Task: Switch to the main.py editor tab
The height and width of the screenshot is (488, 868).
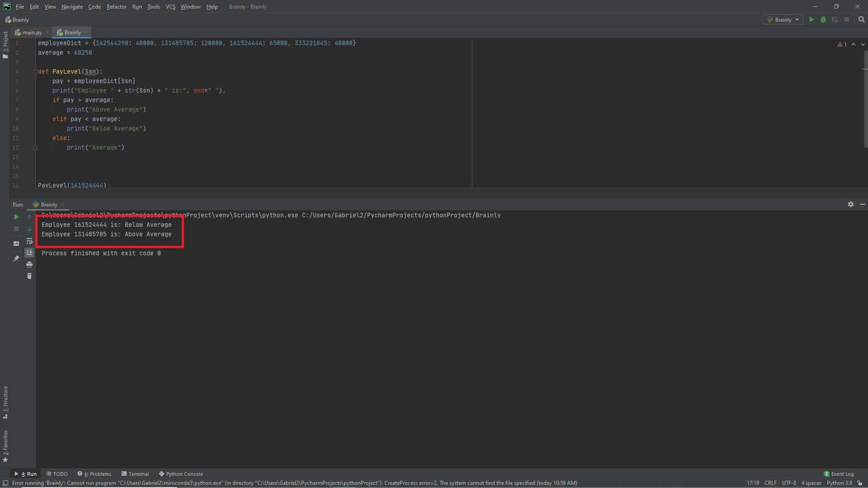Action: [32, 33]
